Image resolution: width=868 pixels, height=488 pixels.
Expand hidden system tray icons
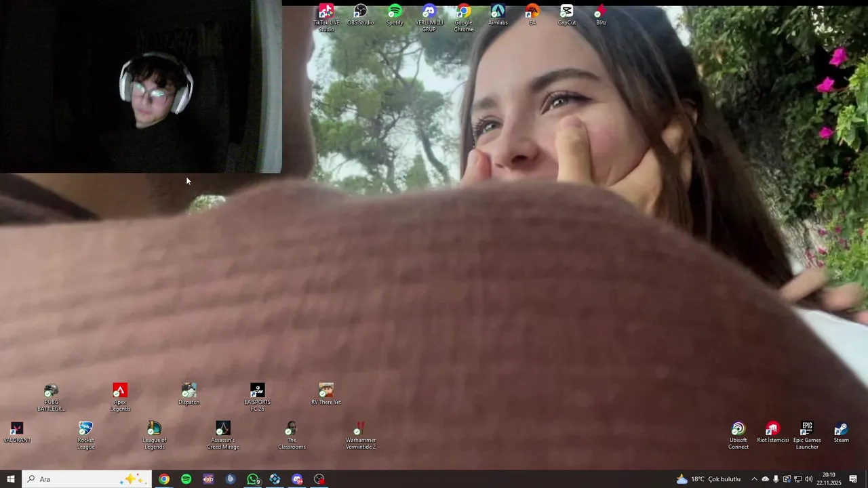click(x=754, y=479)
